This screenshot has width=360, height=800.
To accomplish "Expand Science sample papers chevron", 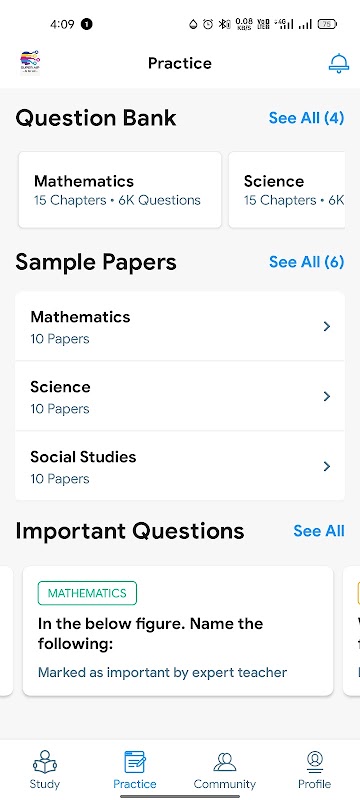I will [x=327, y=396].
